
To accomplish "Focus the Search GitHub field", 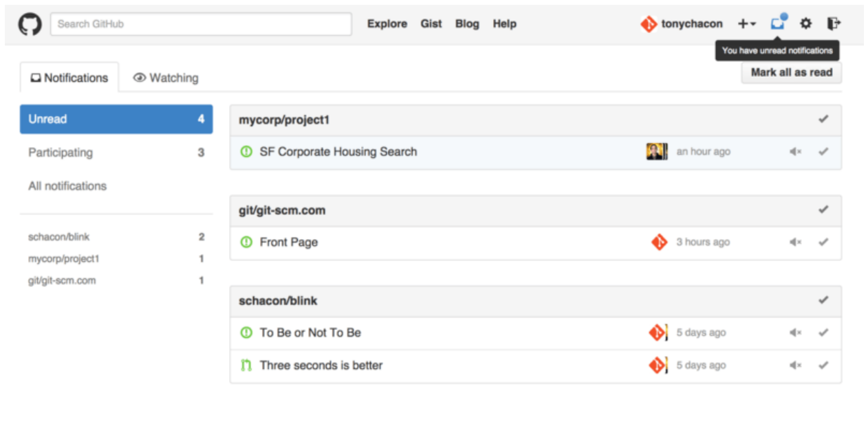I will (x=201, y=24).
